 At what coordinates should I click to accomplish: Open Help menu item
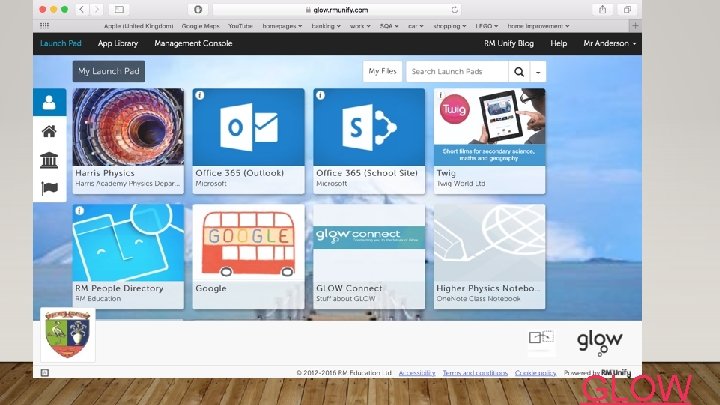coord(558,43)
